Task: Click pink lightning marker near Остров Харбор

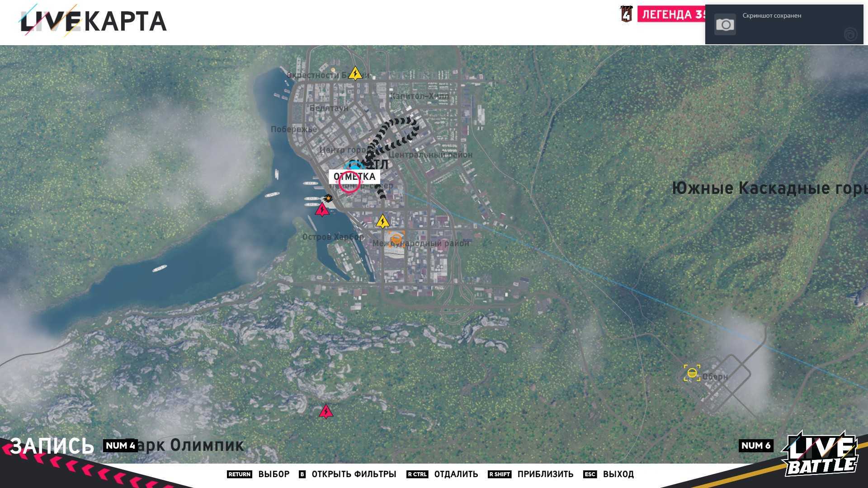Action: 322,210
